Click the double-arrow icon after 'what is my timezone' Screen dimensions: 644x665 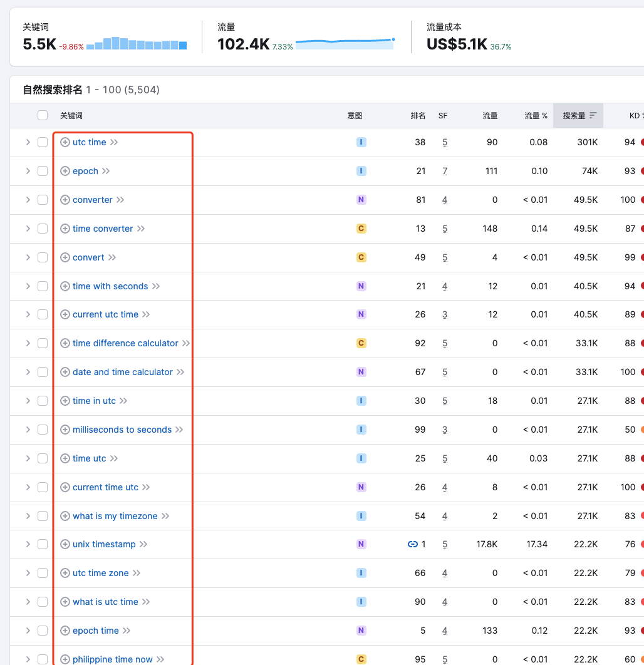(165, 516)
